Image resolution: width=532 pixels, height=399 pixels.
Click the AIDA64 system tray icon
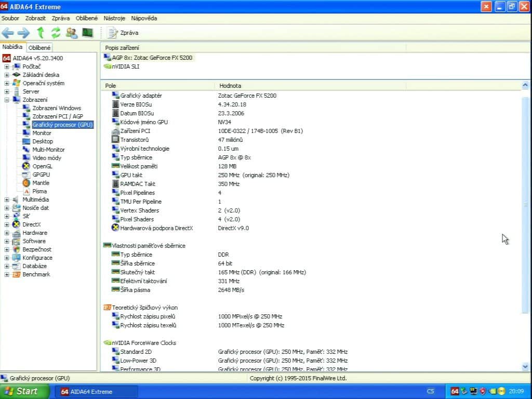455,391
